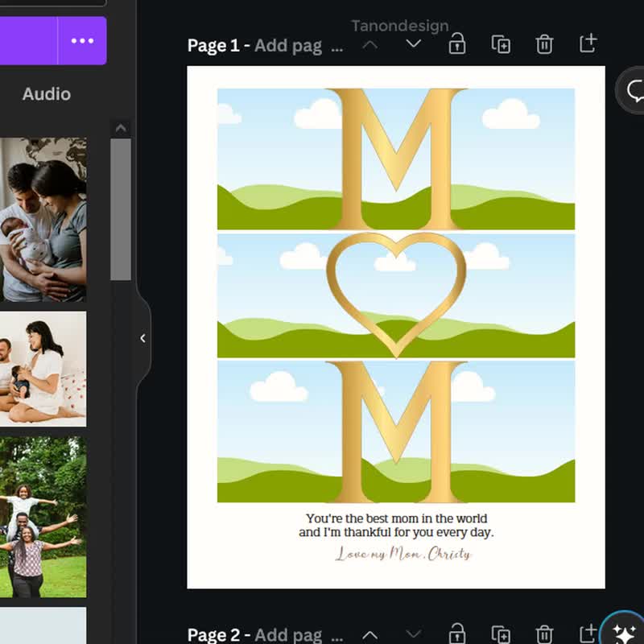644x644 pixels.
Task: Move Page 2 up with chevron arrow
Action: [x=369, y=634]
